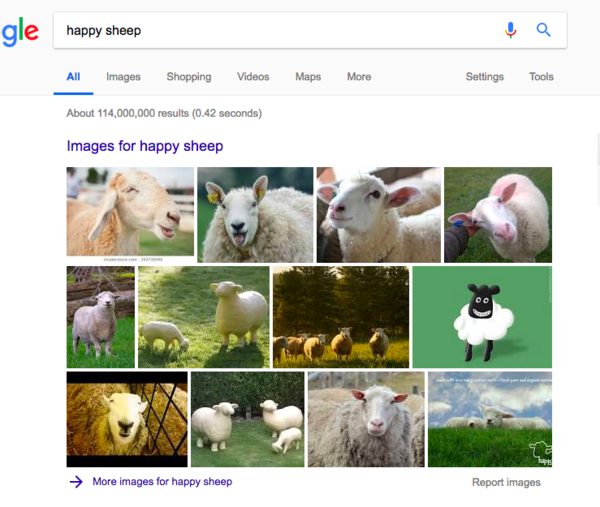Open the Images for happy sheep heading link

tap(145, 146)
